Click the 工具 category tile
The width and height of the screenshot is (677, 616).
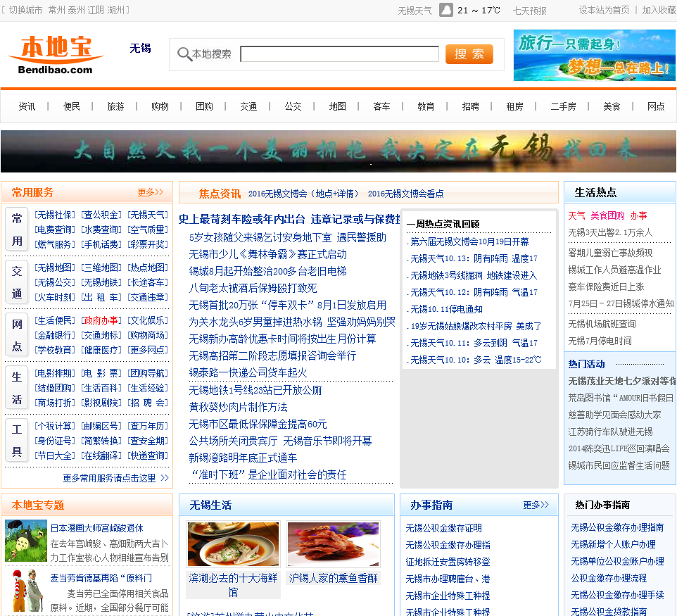(17, 440)
